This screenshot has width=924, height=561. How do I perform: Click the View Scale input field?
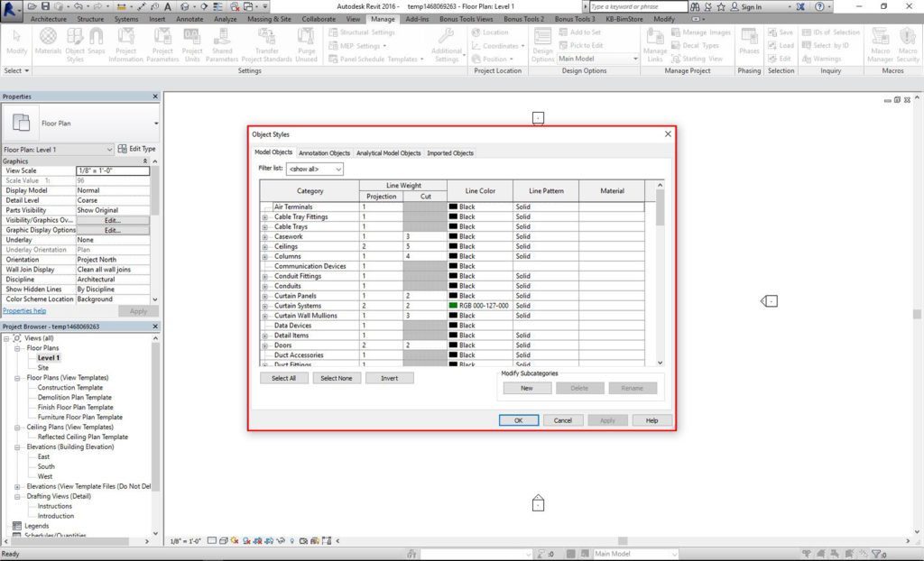coord(113,170)
